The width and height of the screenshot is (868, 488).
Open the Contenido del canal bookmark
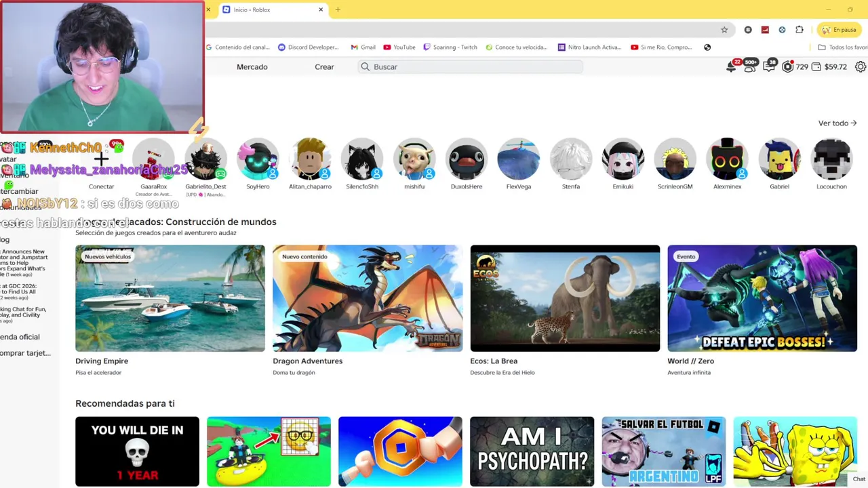(237, 47)
